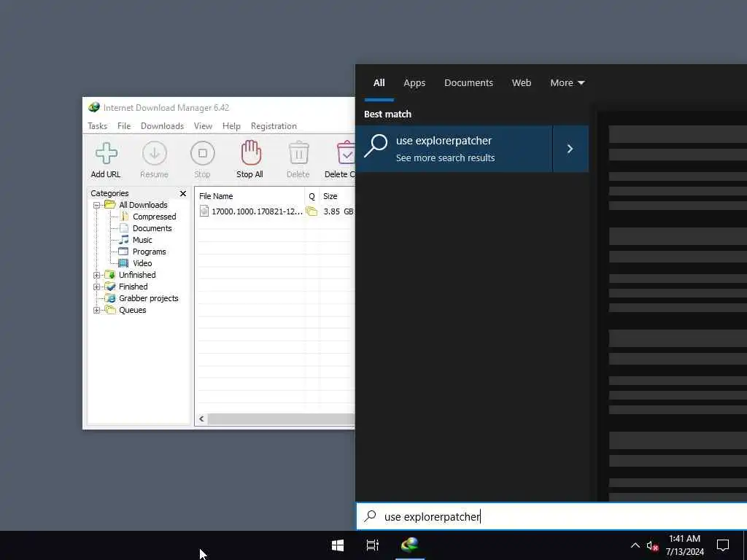Click the Windows Start button
Screen dimensions: 747x560
point(338,545)
